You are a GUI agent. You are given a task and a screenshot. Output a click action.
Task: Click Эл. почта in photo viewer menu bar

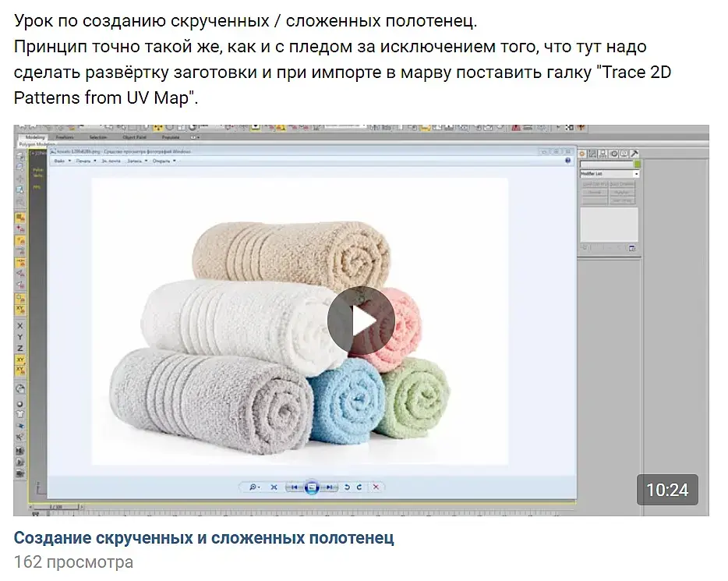click(x=111, y=161)
